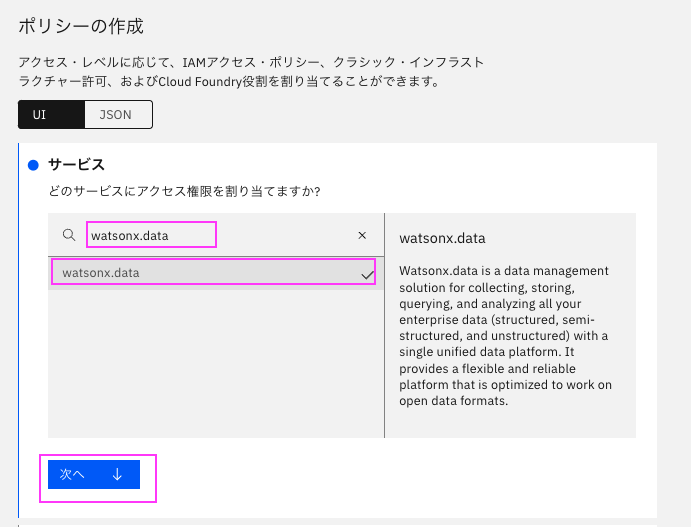Viewport: 691px width, 527px height.
Task: Select the watsonx.data service row
Action: point(215,273)
